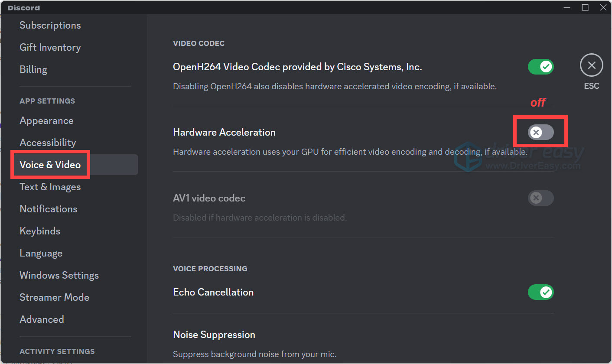The width and height of the screenshot is (612, 364).
Task: Disable Echo Cancellation
Action: [540, 292]
